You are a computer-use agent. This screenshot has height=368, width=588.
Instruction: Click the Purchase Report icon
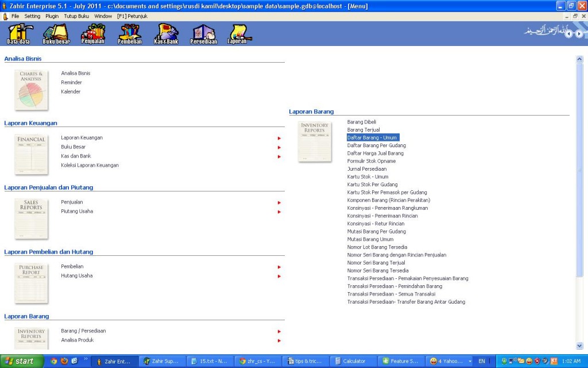[31, 283]
